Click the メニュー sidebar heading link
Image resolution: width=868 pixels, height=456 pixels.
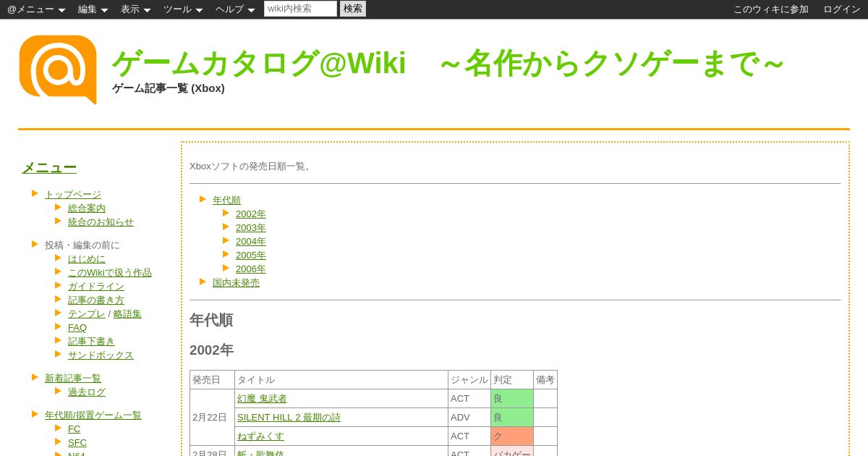click(49, 167)
